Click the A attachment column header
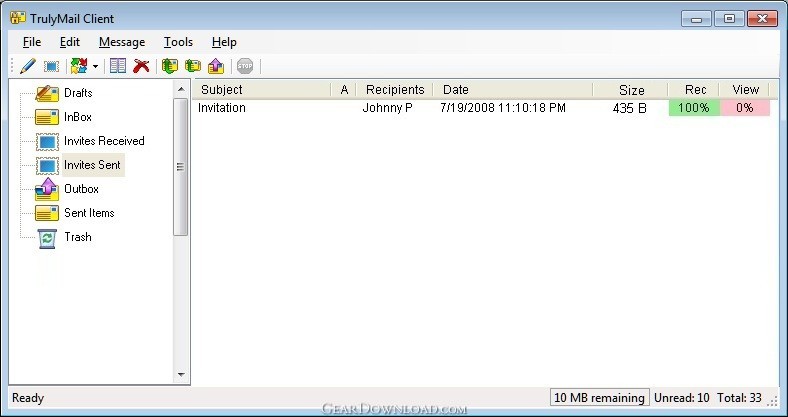This screenshot has width=788, height=417. pyautogui.click(x=344, y=90)
